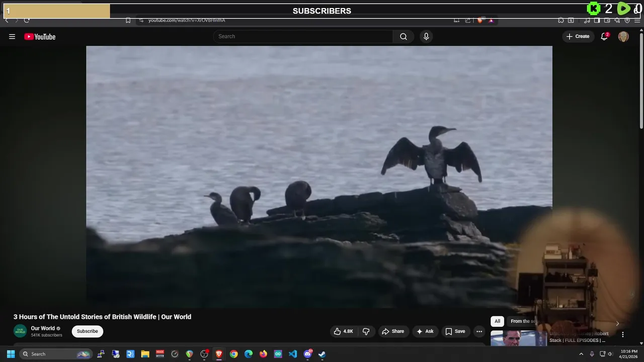This screenshot has height=362, width=644.
Task: Open Discord from the taskbar
Action: [x=307, y=354]
